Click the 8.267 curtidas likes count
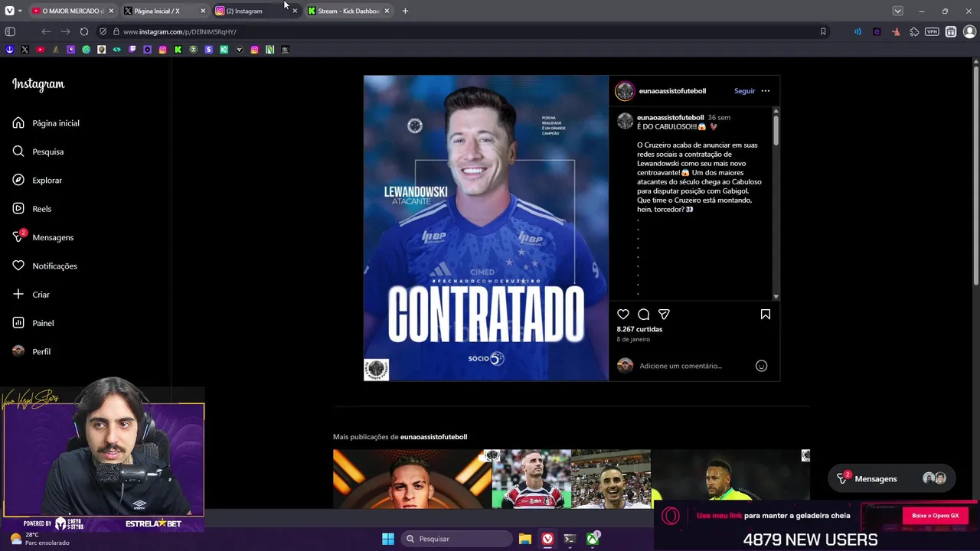 click(x=639, y=329)
